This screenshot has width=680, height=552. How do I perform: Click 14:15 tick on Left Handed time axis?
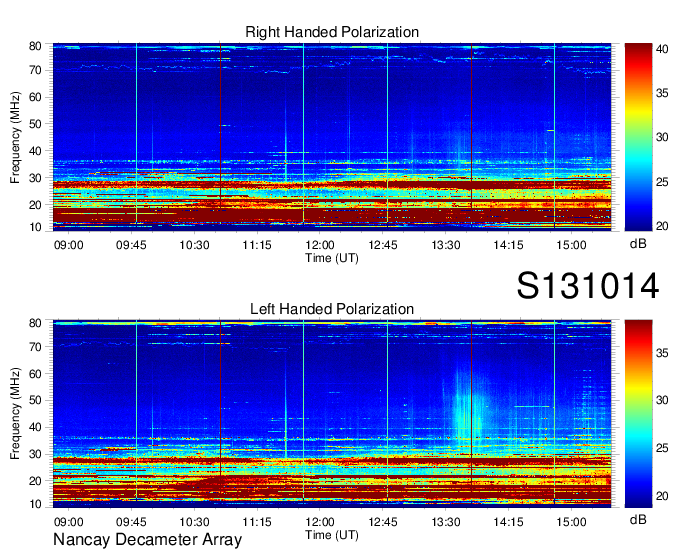tap(508, 521)
